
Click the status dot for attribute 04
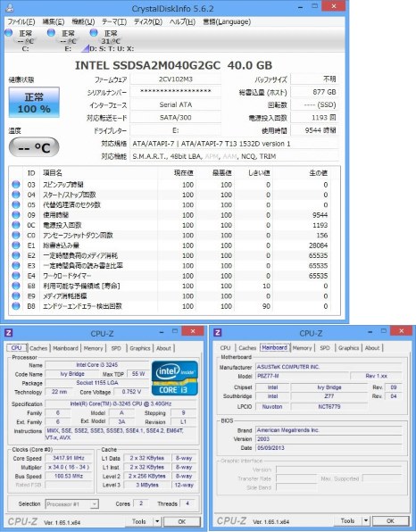point(15,195)
